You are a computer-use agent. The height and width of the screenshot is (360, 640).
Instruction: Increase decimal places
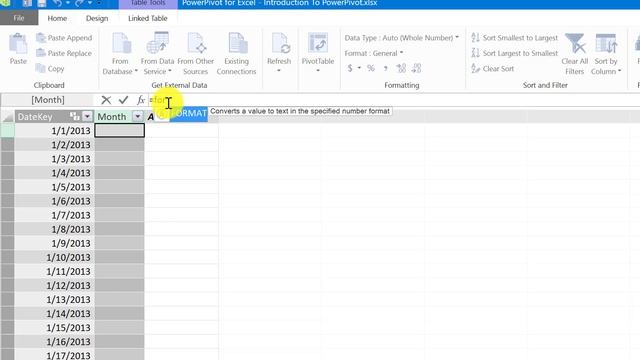[x=401, y=68]
